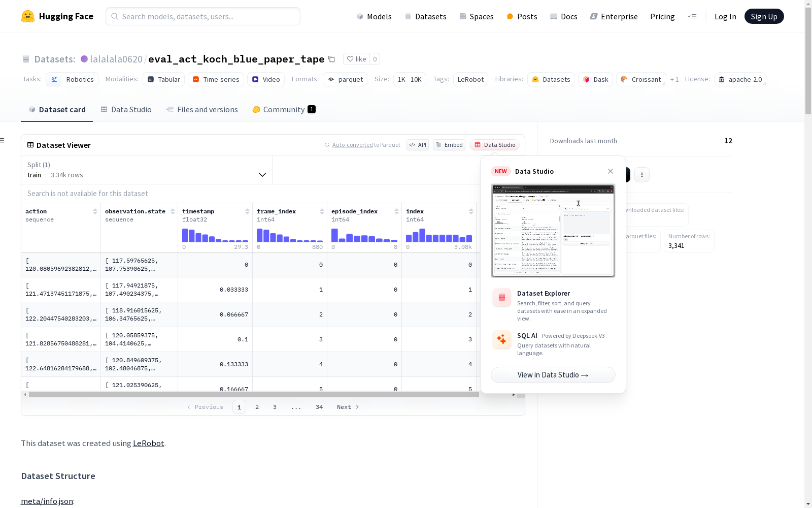
Task: Go to Datasets in the navigation
Action: pyautogui.click(x=425, y=16)
